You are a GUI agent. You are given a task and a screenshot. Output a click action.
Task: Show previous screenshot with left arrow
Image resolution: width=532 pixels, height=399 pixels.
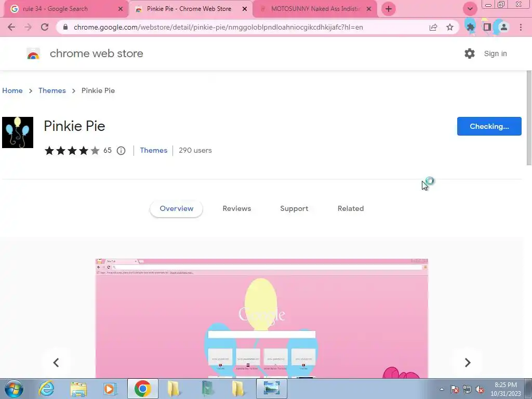56,362
